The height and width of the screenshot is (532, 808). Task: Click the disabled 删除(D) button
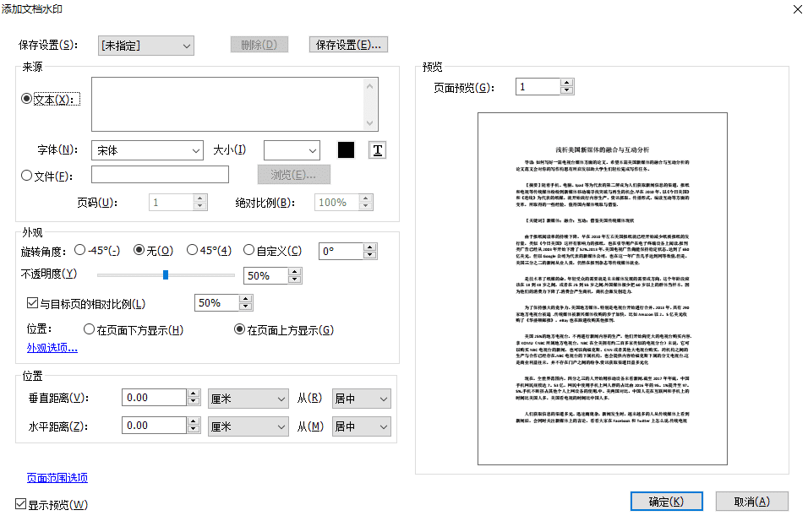coord(259,45)
